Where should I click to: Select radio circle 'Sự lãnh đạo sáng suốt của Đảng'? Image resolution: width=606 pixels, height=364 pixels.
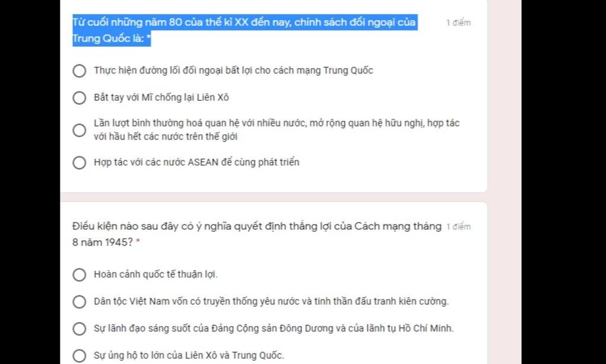pyautogui.click(x=79, y=329)
